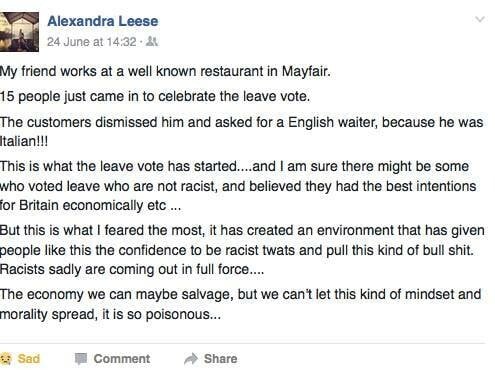Expand the post options chevron
495x370 pixels.
pyautogui.click(x=480, y=19)
